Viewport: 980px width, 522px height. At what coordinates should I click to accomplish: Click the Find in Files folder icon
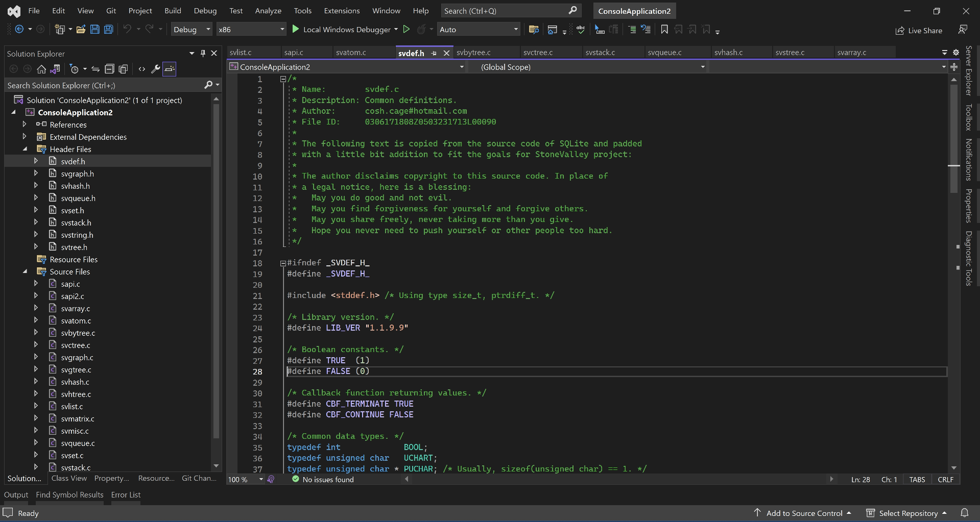[x=534, y=30]
